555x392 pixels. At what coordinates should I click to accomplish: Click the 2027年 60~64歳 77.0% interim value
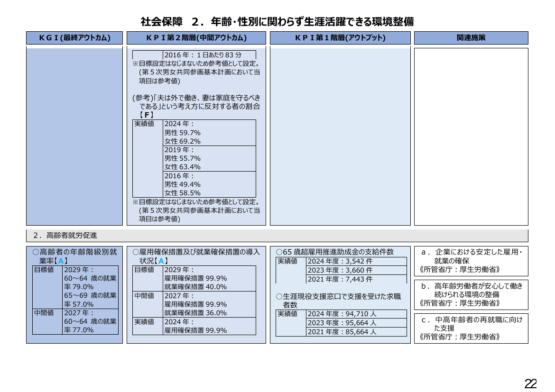(x=90, y=326)
